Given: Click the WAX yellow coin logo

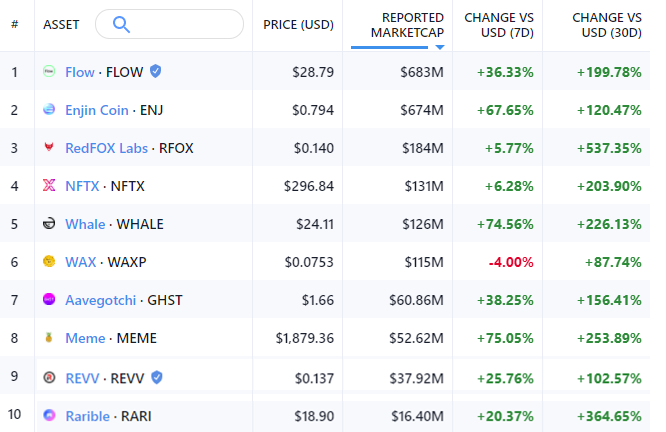Looking at the screenshot, I should click(x=49, y=261).
